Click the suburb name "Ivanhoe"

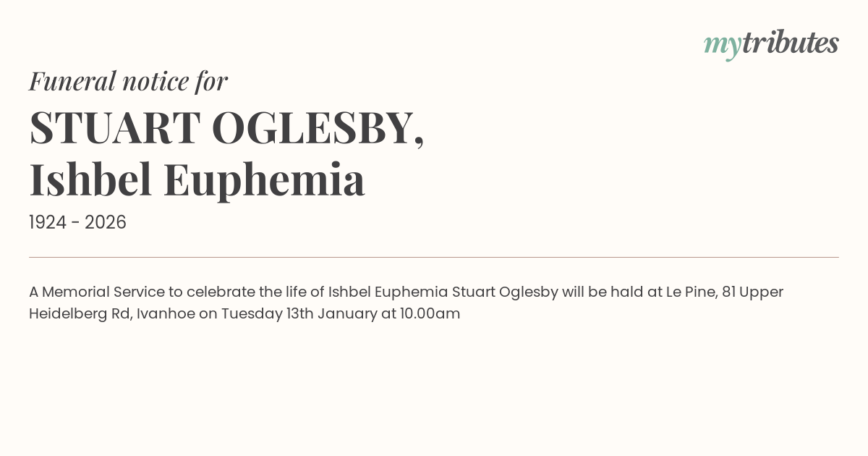click(x=166, y=314)
